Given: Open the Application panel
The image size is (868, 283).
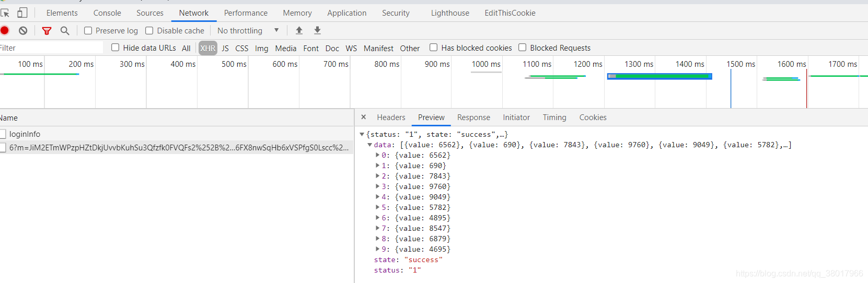Looking at the screenshot, I should click(x=347, y=13).
